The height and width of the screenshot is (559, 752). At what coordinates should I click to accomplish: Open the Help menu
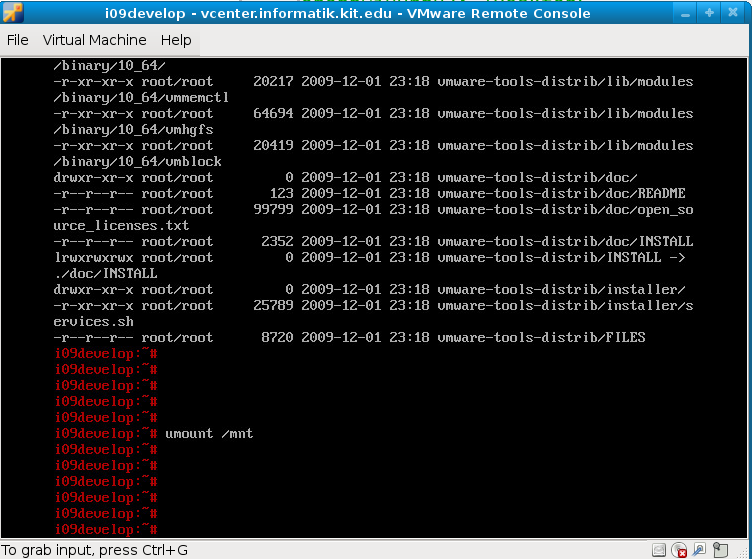[176, 40]
